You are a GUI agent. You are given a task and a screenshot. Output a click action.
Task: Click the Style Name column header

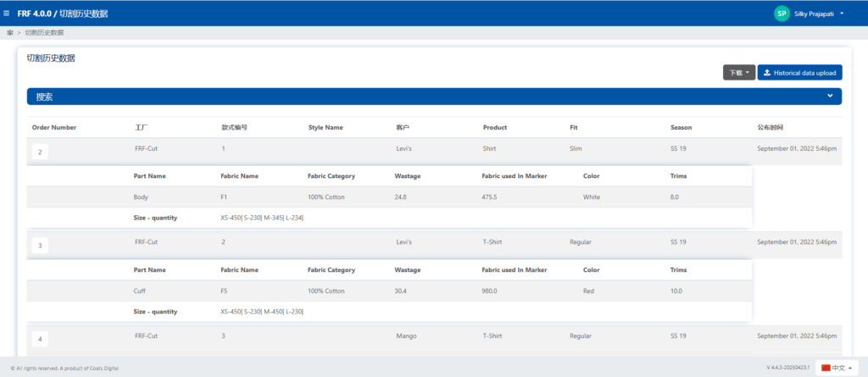(x=325, y=128)
